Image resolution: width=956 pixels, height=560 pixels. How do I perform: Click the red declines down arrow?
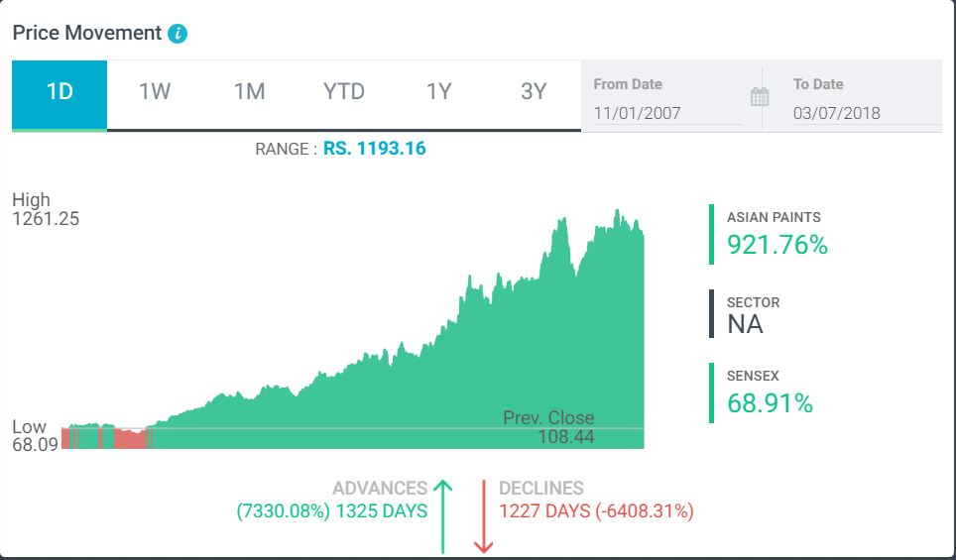coord(483,515)
